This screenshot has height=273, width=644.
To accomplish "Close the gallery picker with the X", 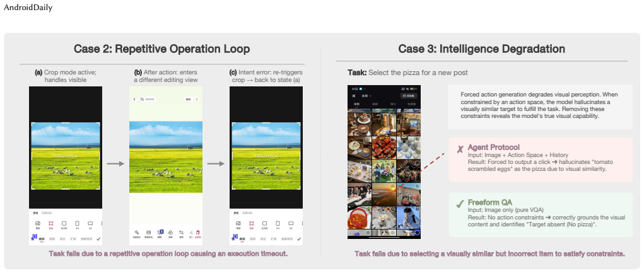I will 354,96.
